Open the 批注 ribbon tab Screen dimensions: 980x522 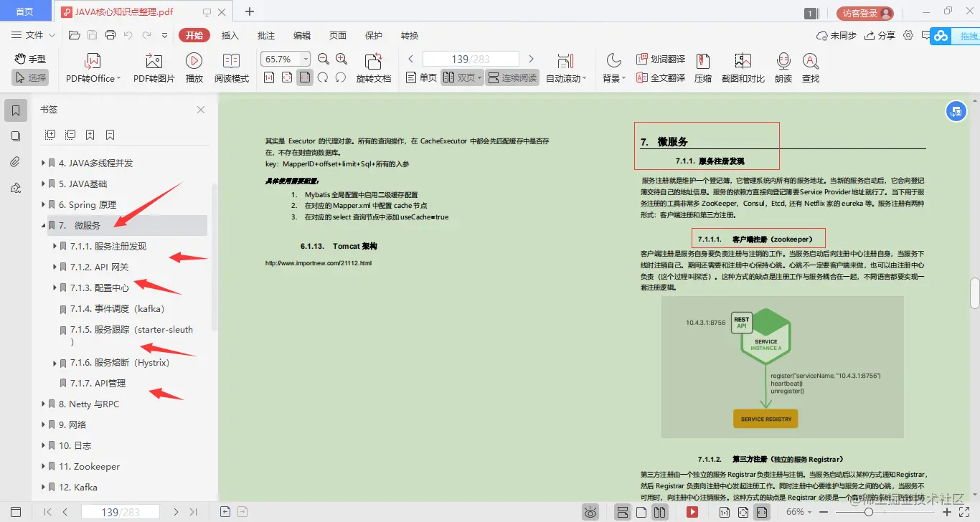pyautogui.click(x=266, y=35)
